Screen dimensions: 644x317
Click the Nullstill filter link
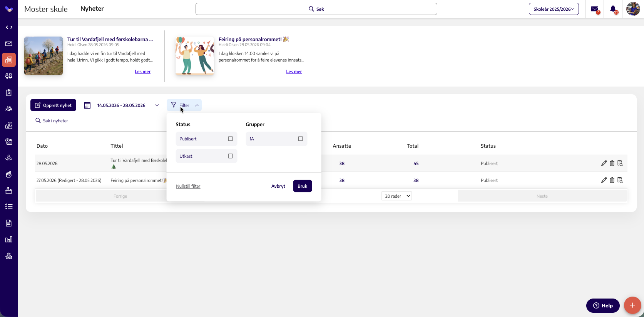click(188, 186)
